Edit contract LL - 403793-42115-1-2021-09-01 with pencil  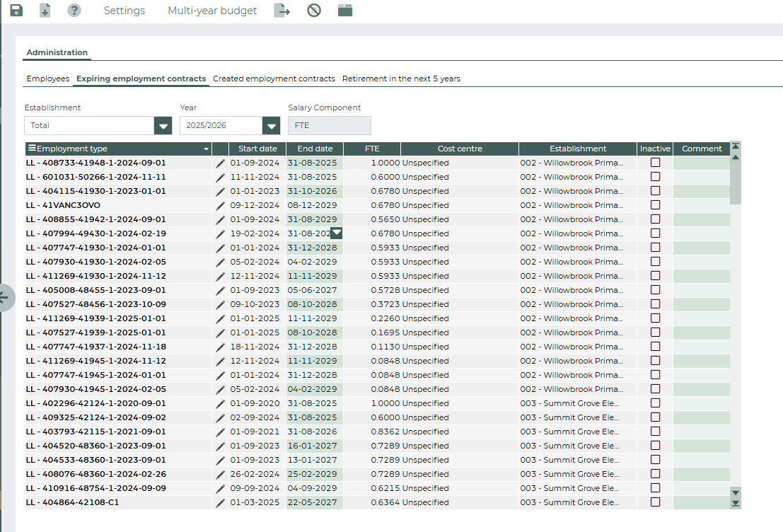(x=220, y=432)
